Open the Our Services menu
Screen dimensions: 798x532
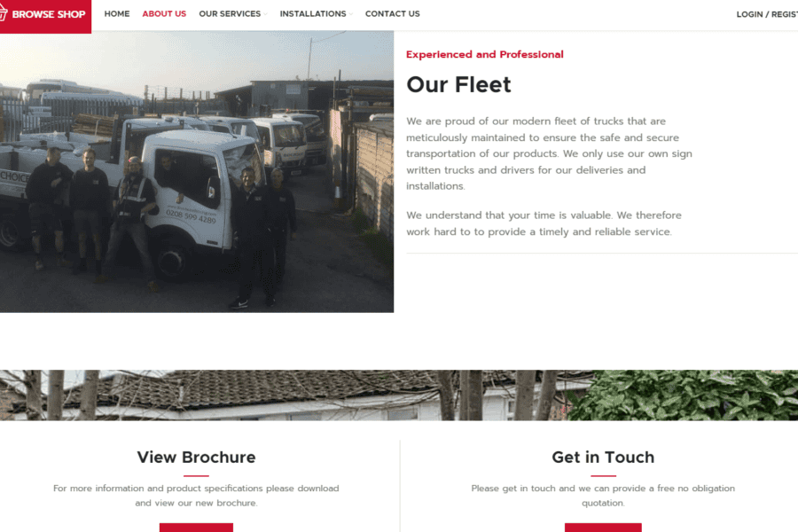230,14
